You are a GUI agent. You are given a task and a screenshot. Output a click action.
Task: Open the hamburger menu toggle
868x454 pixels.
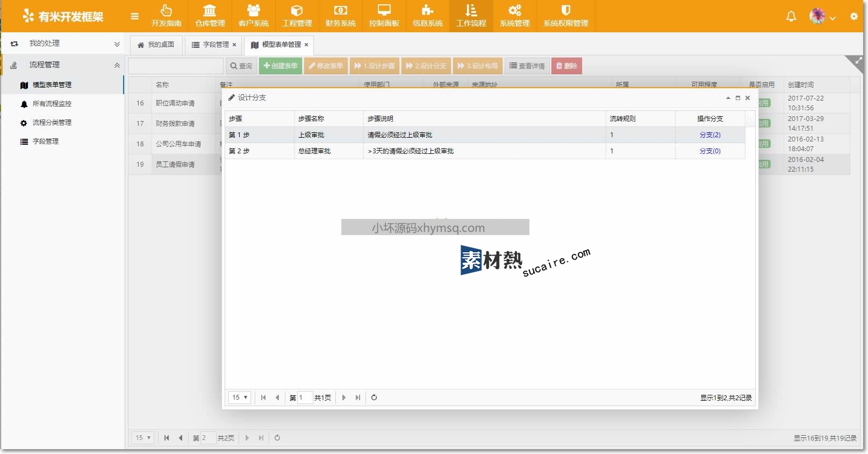(134, 16)
